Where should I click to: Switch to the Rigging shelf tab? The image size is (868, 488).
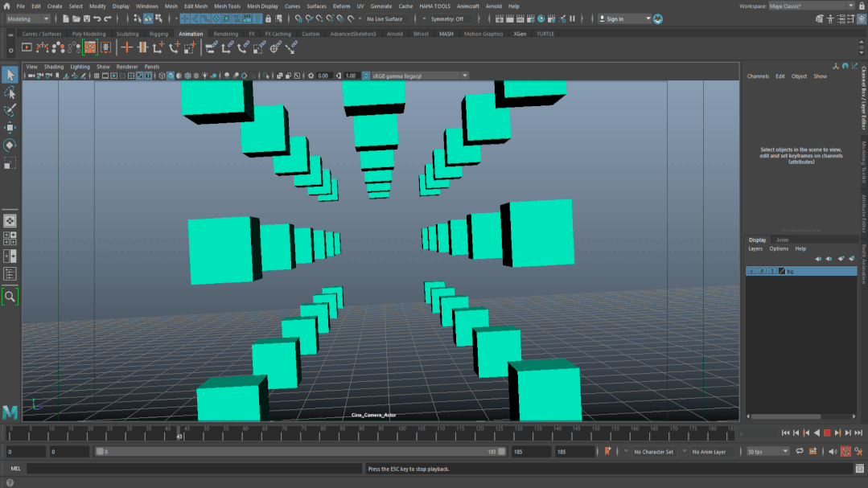[x=158, y=34]
